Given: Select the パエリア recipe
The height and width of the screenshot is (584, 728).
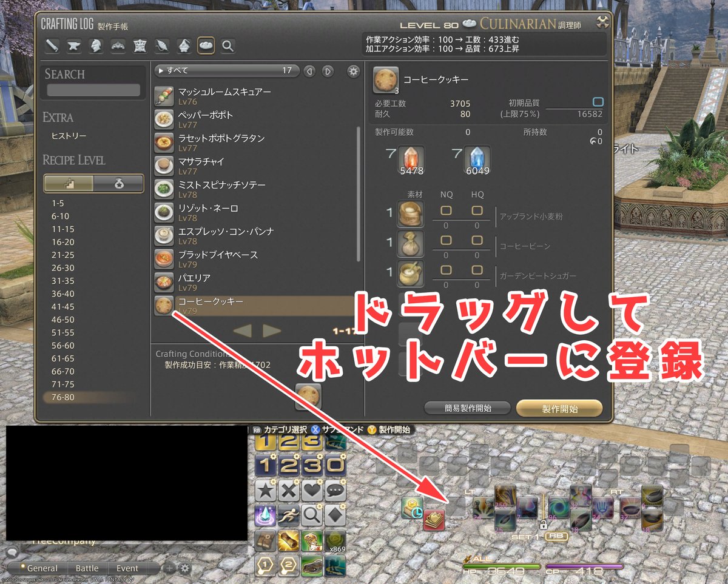Looking at the screenshot, I should click(255, 282).
